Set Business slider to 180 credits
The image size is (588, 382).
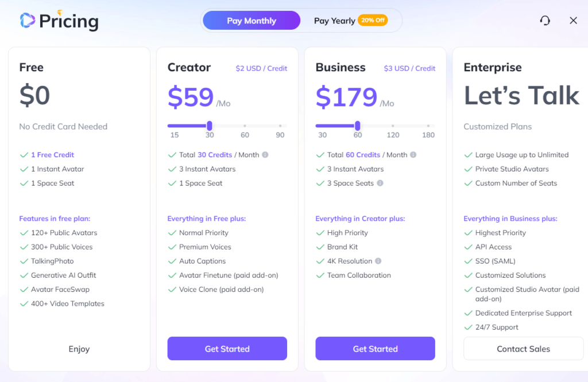(x=428, y=126)
